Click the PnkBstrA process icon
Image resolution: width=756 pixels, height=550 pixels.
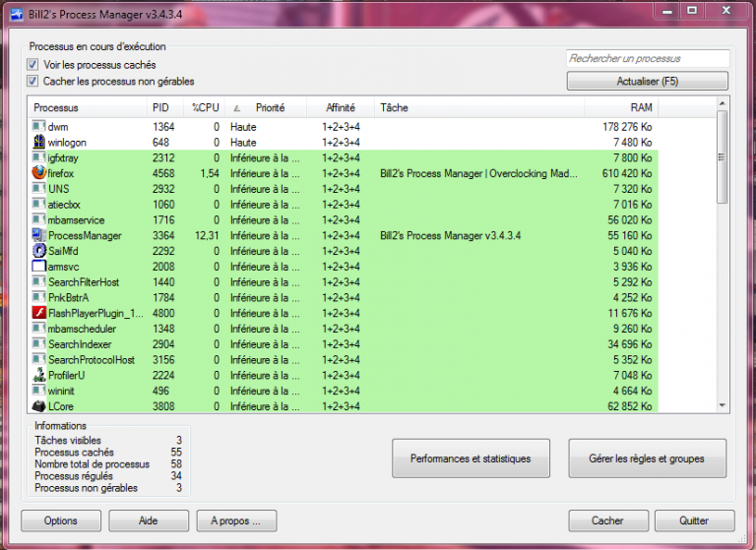point(38,297)
